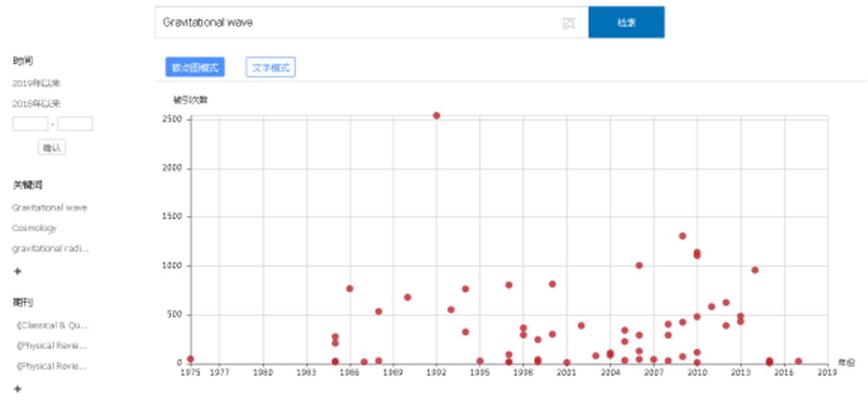Click the 时间 section heading
Screen dimensions: 868x401
tap(23, 61)
